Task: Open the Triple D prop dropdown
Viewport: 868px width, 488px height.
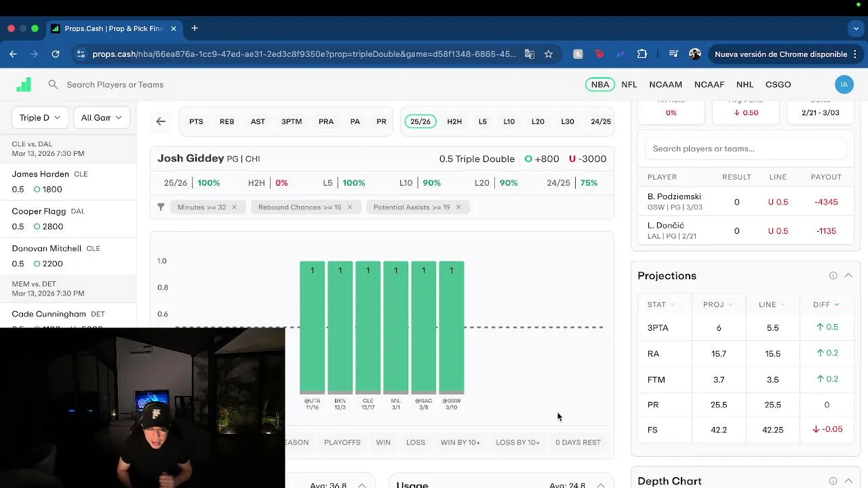Action: point(40,117)
